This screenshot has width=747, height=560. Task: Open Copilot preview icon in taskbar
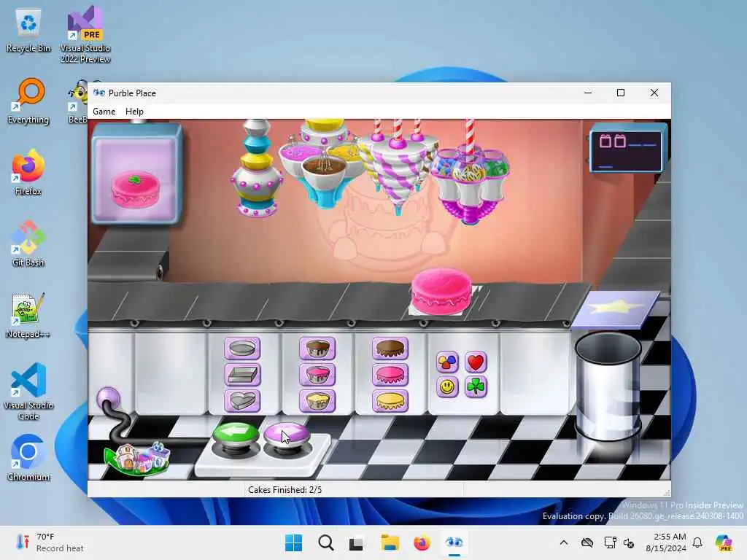click(x=724, y=542)
